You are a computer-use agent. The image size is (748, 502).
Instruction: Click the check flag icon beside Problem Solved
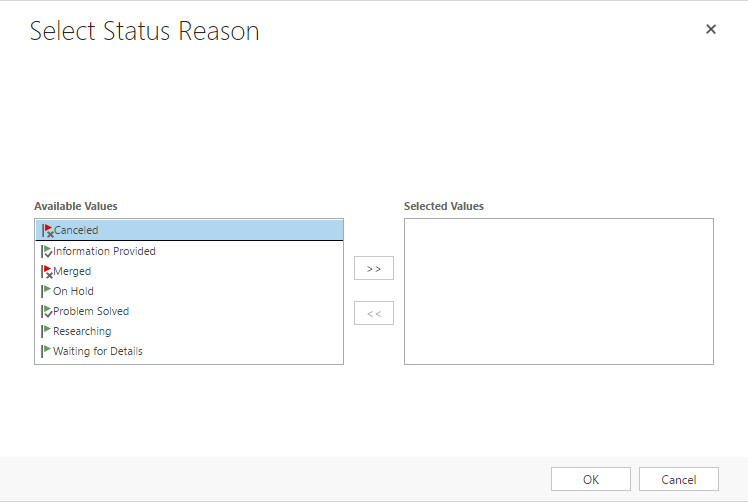pos(47,311)
